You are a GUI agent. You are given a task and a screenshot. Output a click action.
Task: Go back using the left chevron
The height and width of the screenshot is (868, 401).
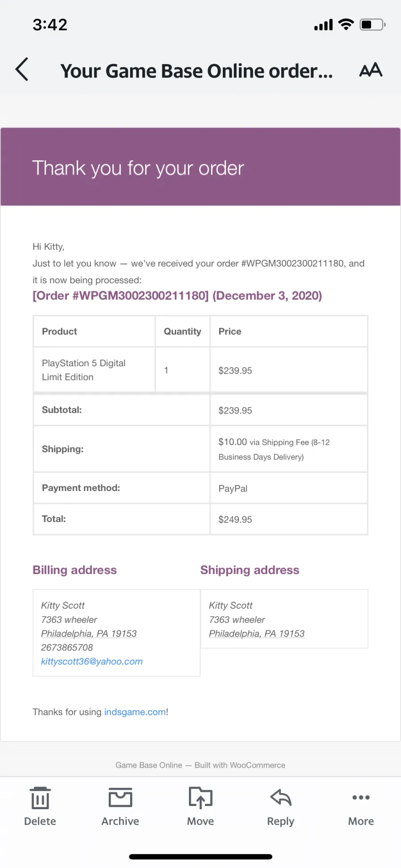(21, 70)
